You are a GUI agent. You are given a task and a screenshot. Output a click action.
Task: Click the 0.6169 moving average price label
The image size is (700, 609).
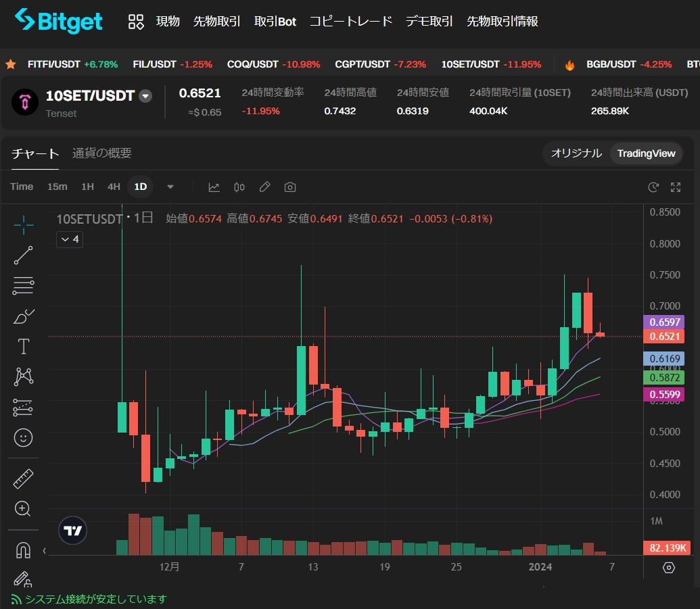coord(666,359)
